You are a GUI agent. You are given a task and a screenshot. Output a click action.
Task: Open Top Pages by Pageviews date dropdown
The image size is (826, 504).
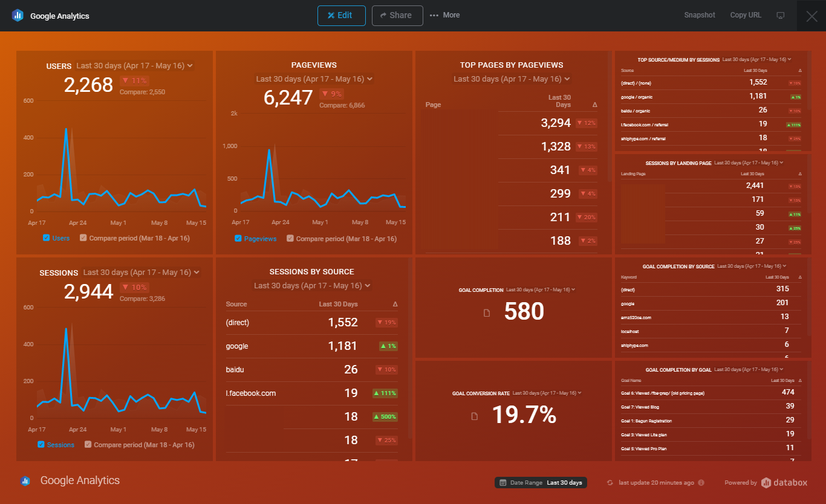[x=512, y=79]
